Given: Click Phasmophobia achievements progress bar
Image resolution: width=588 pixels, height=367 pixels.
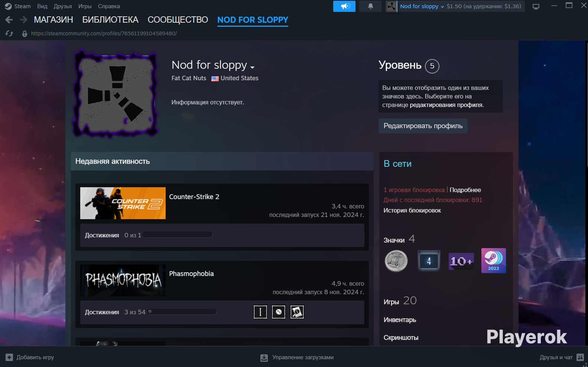Looking at the screenshot, I should point(182,312).
